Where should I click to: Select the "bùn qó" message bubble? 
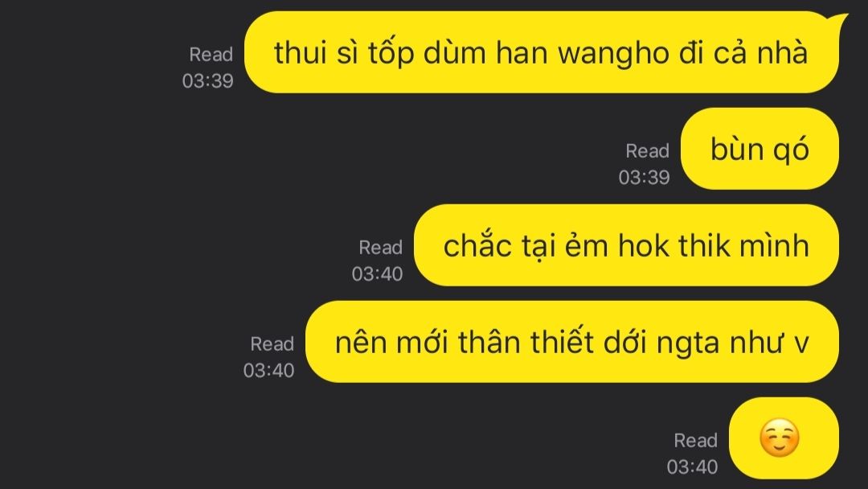759,149
